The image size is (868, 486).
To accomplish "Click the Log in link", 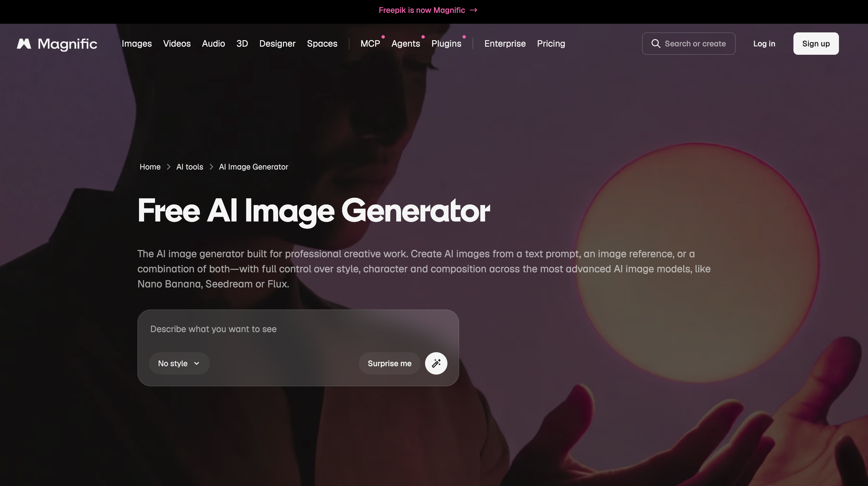I will coord(764,44).
